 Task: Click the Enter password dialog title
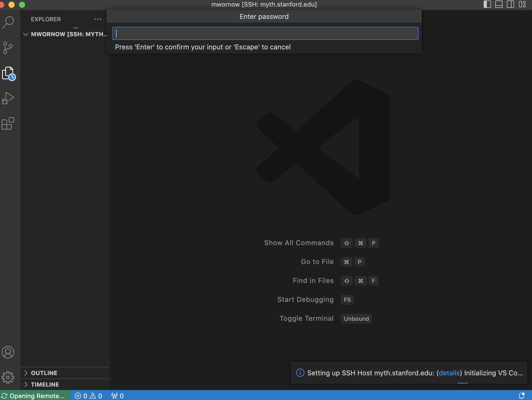coord(264,17)
